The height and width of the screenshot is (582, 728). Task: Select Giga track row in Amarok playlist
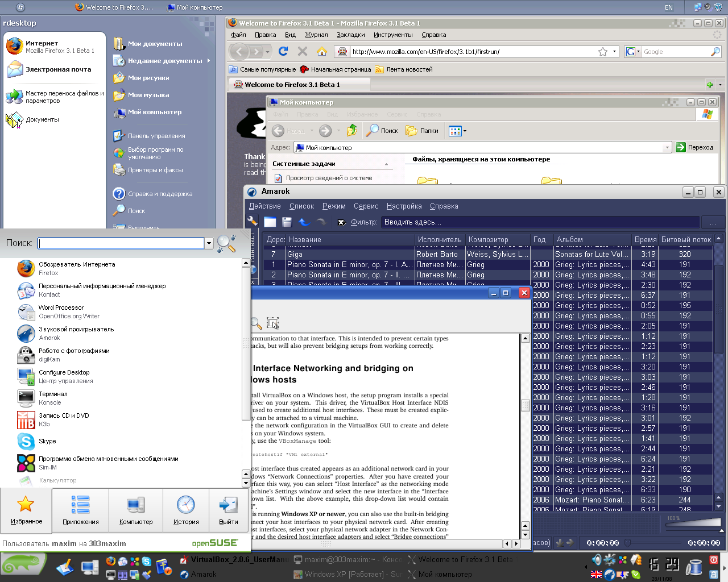(x=489, y=254)
